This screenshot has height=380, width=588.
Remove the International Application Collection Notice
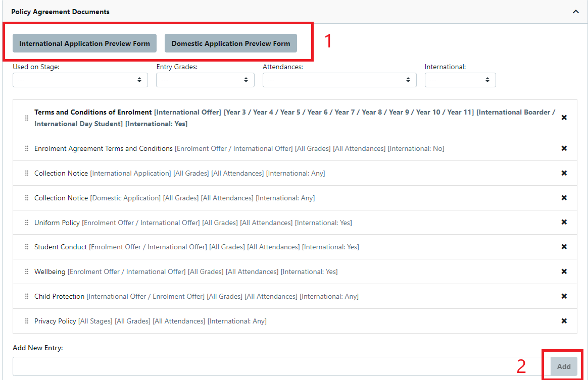(x=564, y=173)
